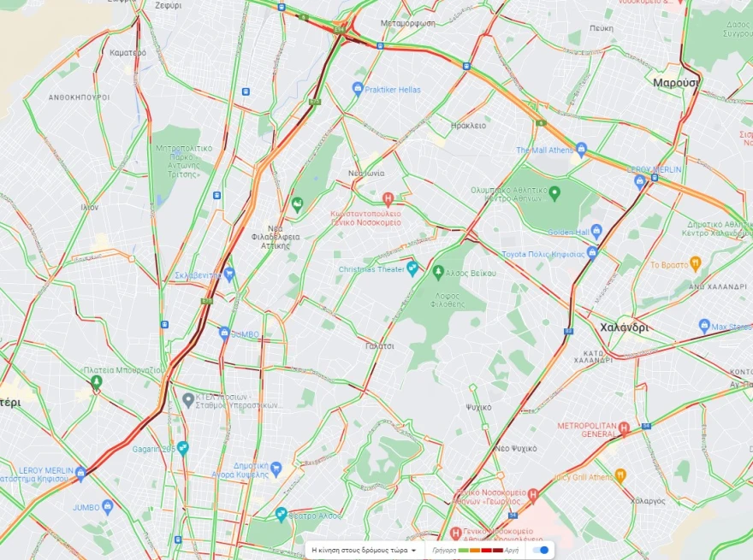
Task: Open the Toyota Πόλις Κηφισίας marker
Action: 591,252
